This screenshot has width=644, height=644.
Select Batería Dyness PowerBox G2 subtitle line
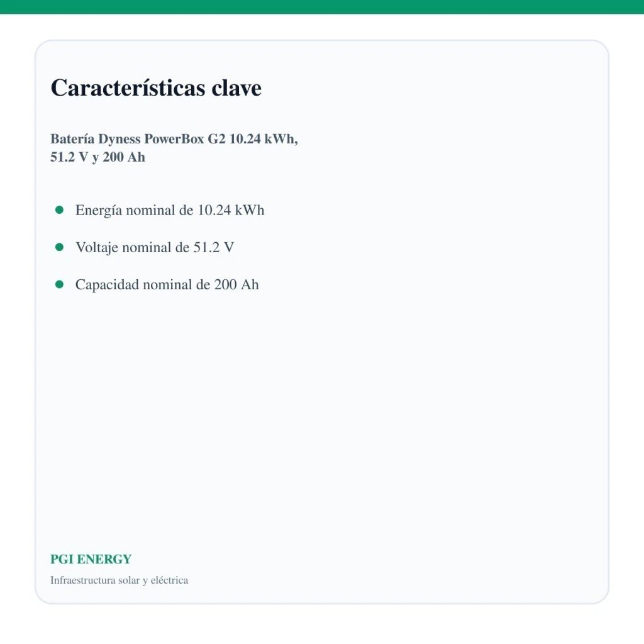pyautogui.click(x=174, y=139)
